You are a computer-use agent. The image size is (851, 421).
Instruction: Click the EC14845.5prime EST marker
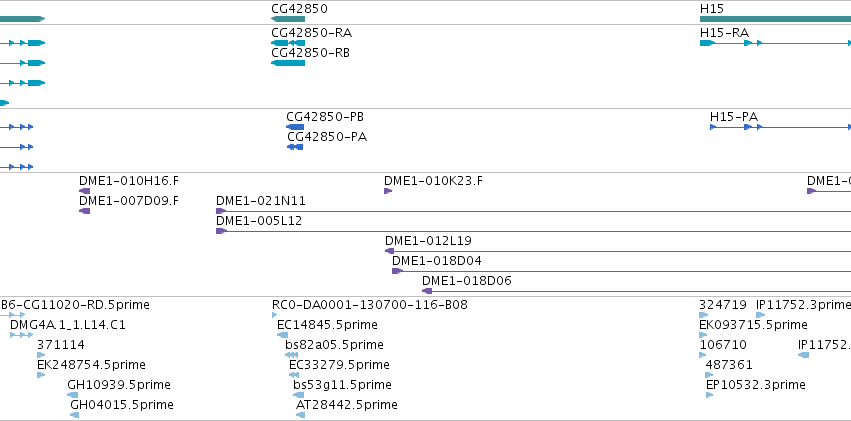(282, 335)
